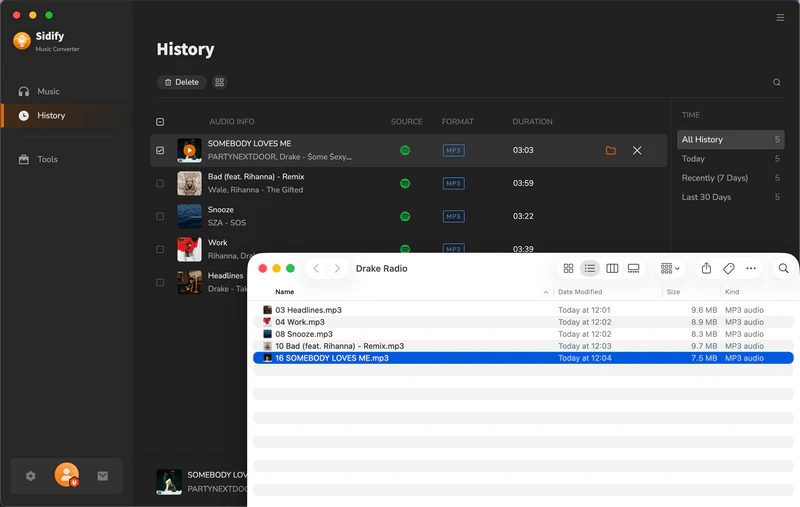Screen dimensions: 800x507
Task: Click Finder search magnifier
Action: pos(783,268)
